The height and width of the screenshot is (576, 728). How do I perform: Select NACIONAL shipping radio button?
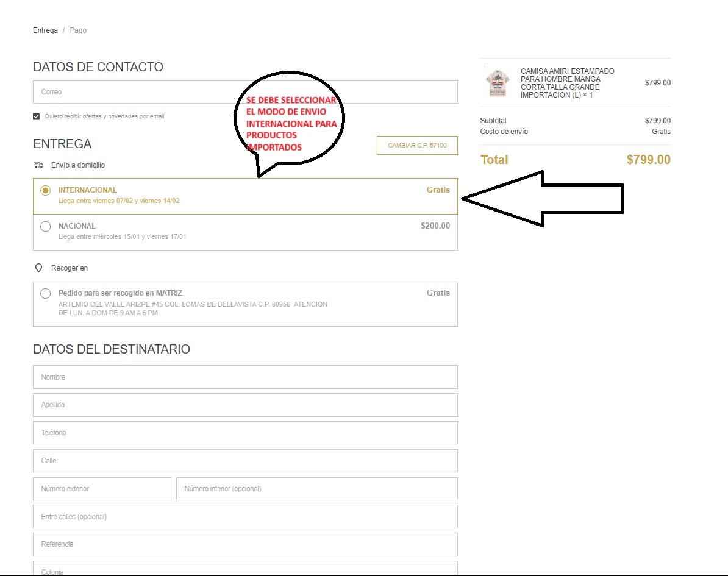(x=45, y=227)
